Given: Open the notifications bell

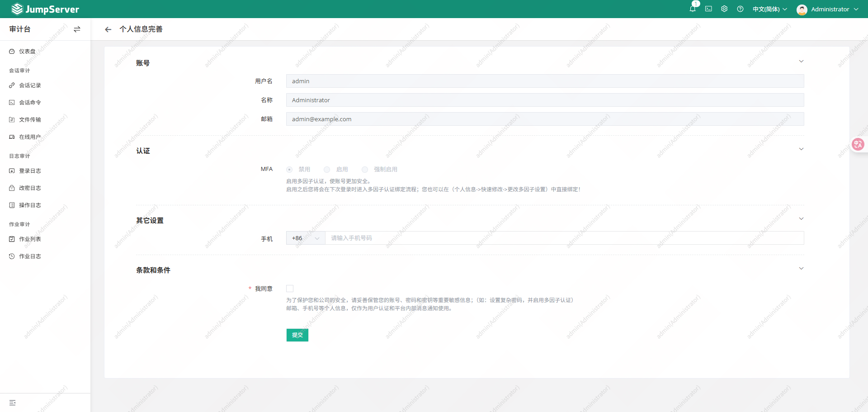Looking at the screenshot, I should (x=693, y=9).
